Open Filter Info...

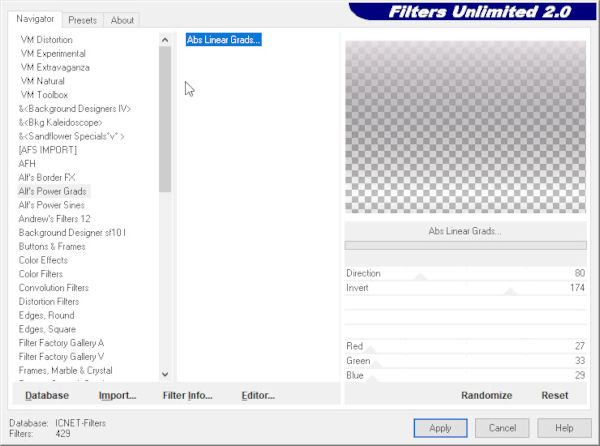[188, 395]
